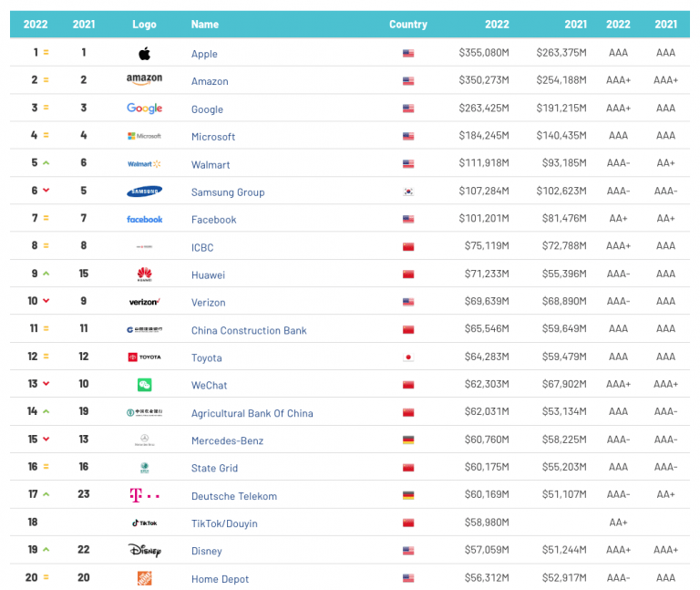Open the Agricultural Bank Of China link
The image size is (700, 590).
tap(252, 413)
